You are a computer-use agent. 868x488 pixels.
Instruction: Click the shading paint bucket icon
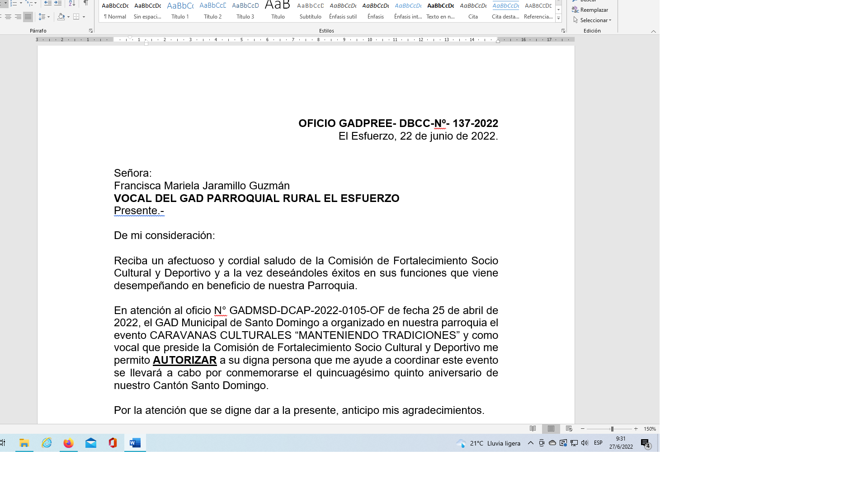tap(61, 17)
